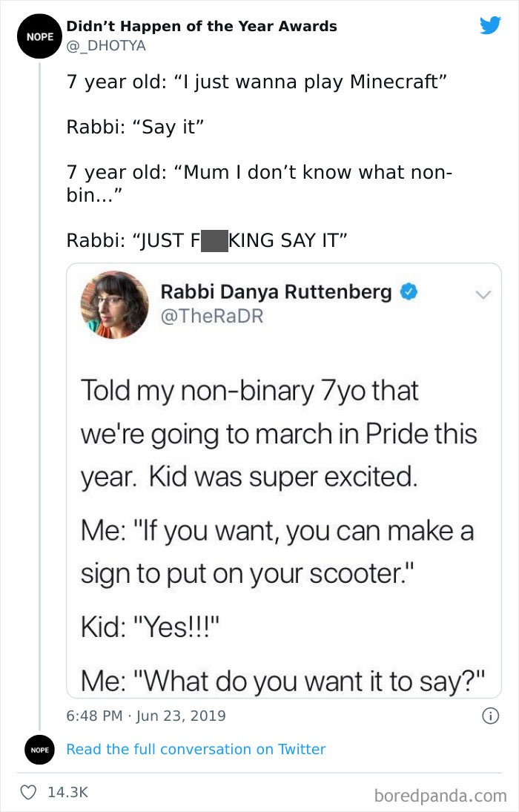Image resolution: width=519 pixels, height=812 pixels.
Task: Expand the quoted tweet's chevron menu
Action: [x=483, y=294]
